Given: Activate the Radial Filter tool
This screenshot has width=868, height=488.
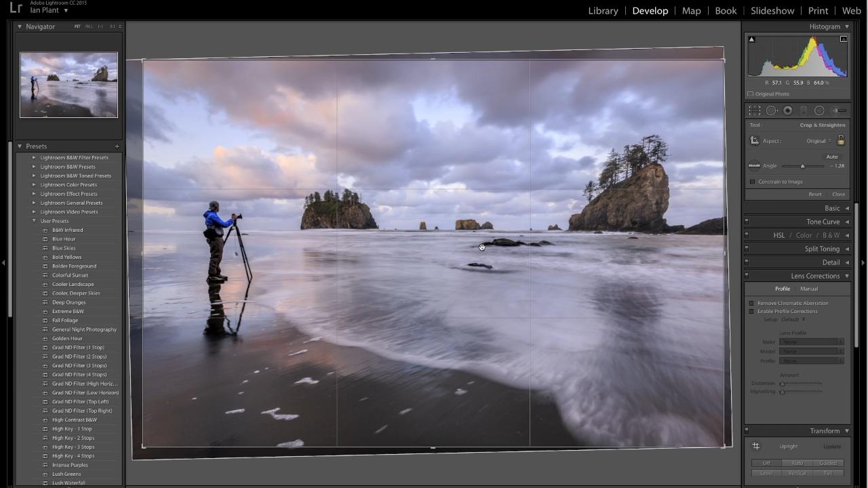Looking at the screenshot, I should pyautogui.click(x=819, y=110).
